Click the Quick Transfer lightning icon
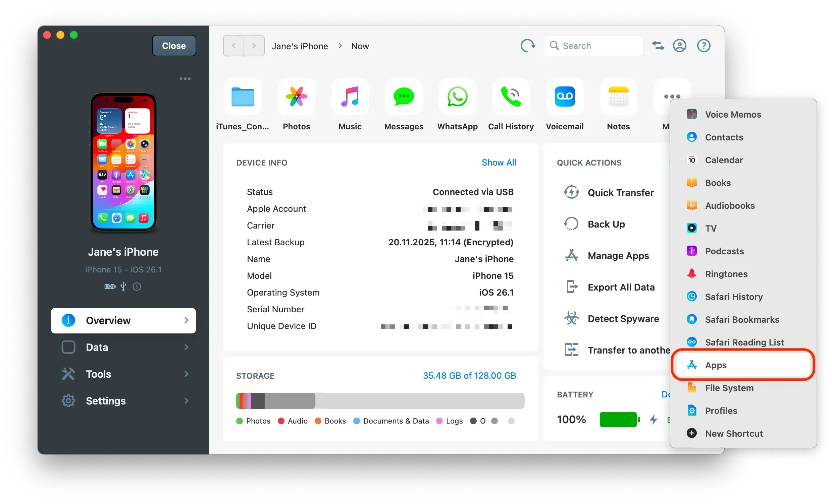The width and height of the screenshot is (832, 504). 571,192
